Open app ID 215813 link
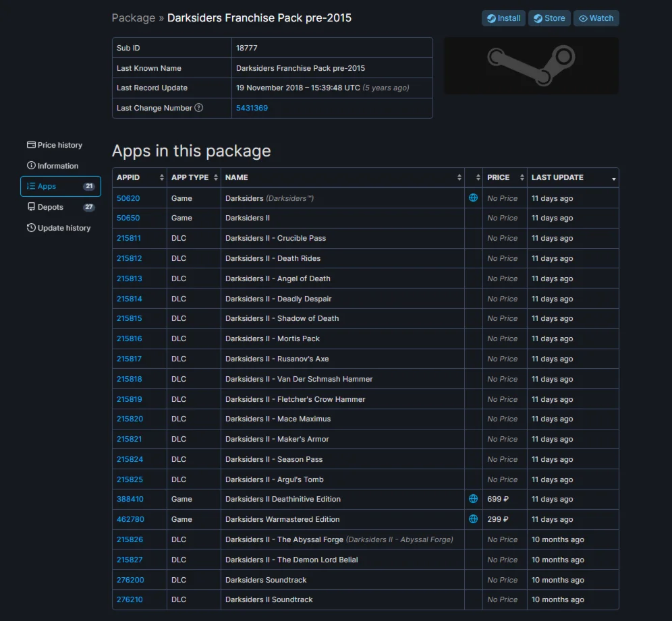 (129, 278)
